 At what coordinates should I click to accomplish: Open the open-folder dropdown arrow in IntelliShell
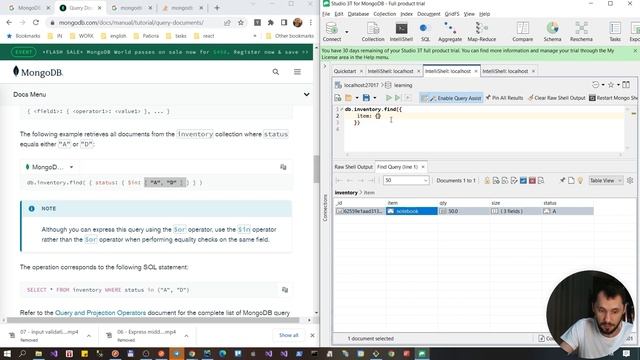pyautogui.click(x=357, y=98)
